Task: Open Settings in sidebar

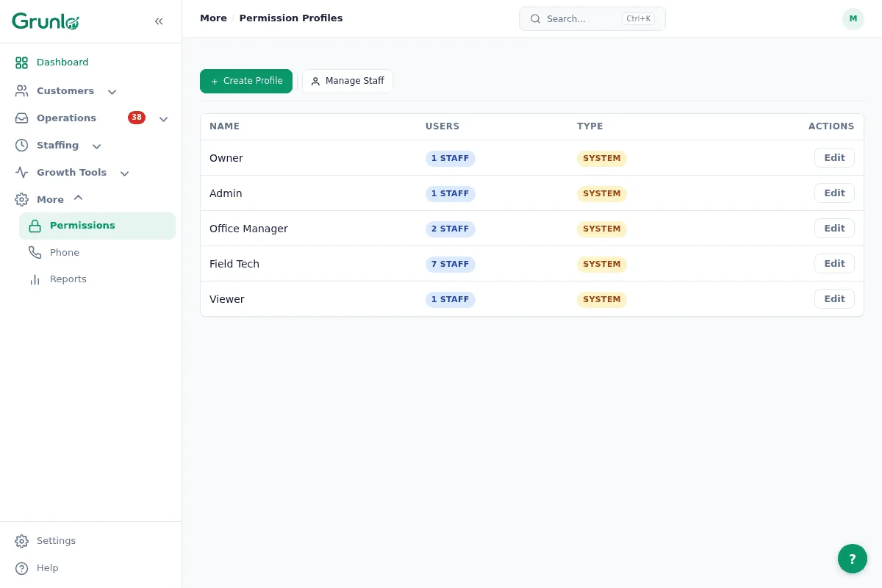Action: [x=91, y=541]
